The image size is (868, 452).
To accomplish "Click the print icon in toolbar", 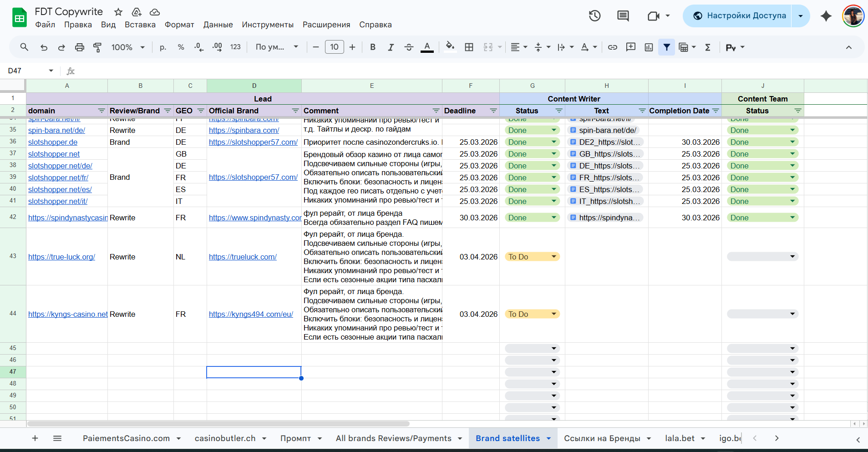I will tap(80, 47).
